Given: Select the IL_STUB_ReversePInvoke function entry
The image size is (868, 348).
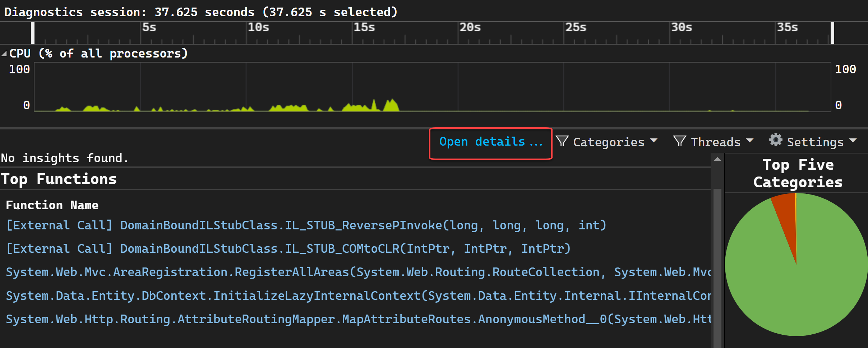Looking at the screenshot, I should (x=305, y=225).
